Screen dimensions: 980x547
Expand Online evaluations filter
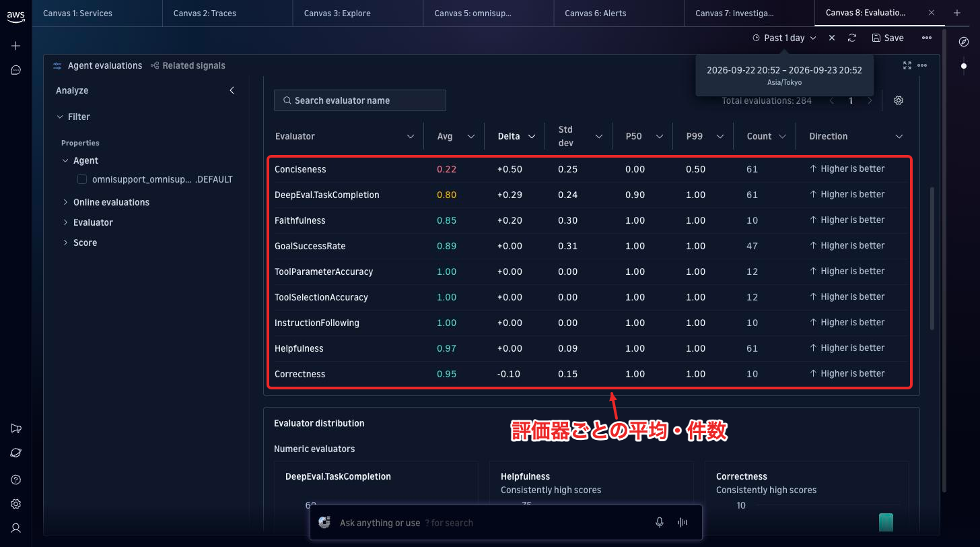tap(65, 202)
